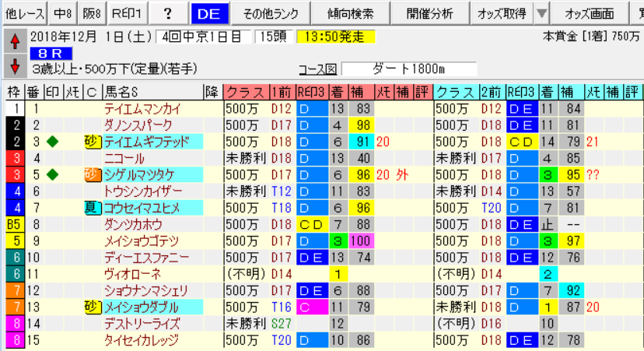Click the 13:50発走 start time label
Viewport: 644px width, 351px height.
pos(335,37)
